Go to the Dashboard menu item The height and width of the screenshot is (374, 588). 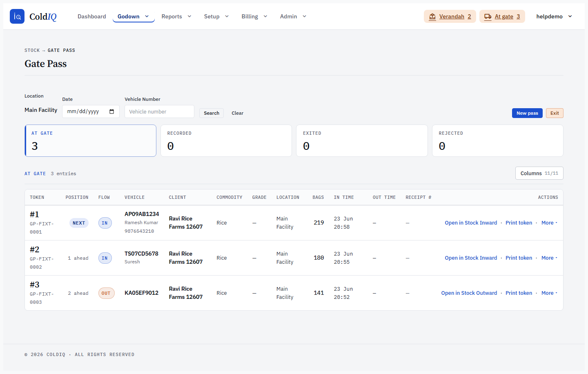92,16
